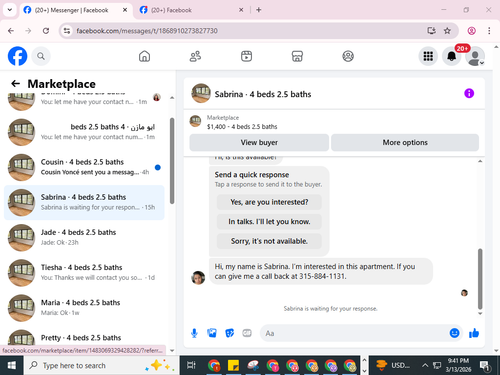Send quick response Yes, are you interested?
The width and height of the screenshot is (500, 375).
click(269, 202)
